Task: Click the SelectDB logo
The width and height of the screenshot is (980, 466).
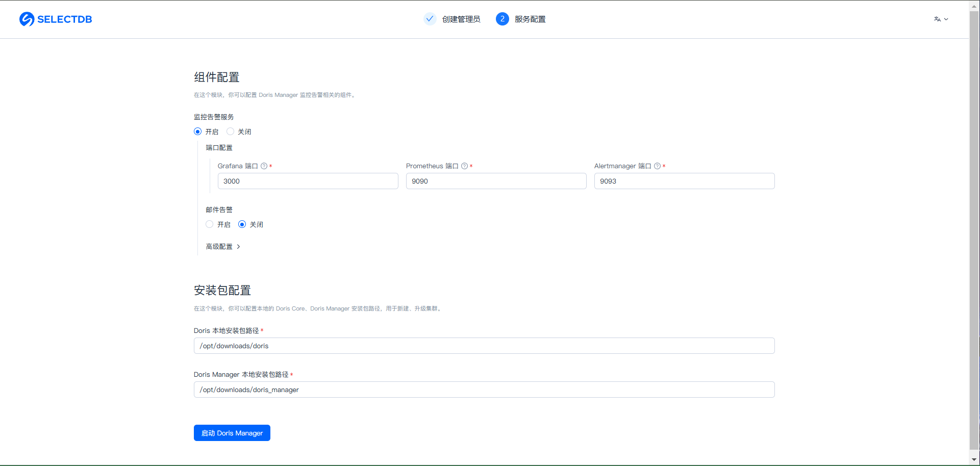Action: pos(56,19)
